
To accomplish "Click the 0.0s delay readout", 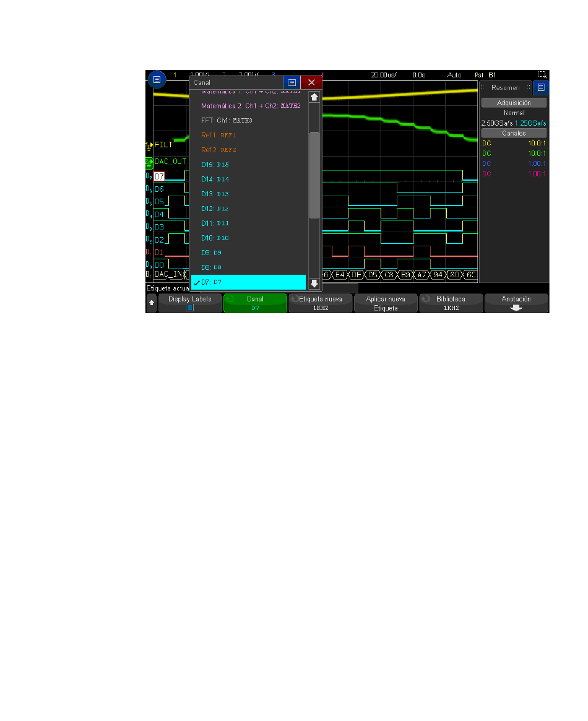I will (x=419, y=75).
